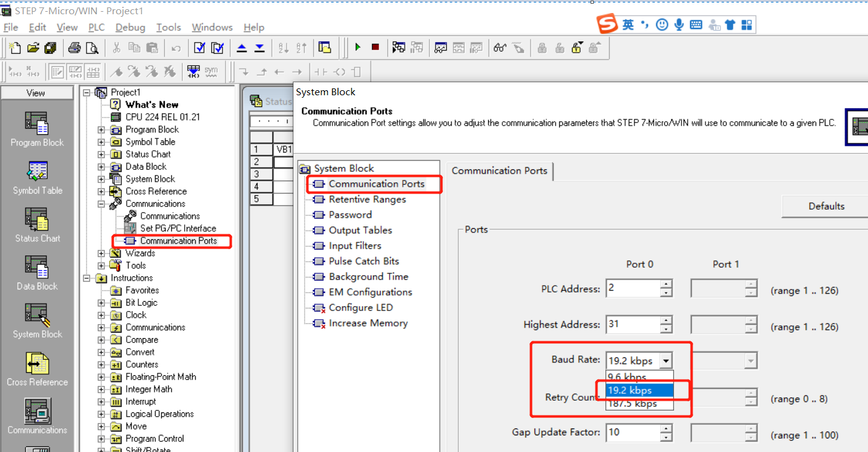Image resolution: width=868 pixels, height=452 pixels.
Task: Click the Options icon with yellow folder panel
Action: 325,48
